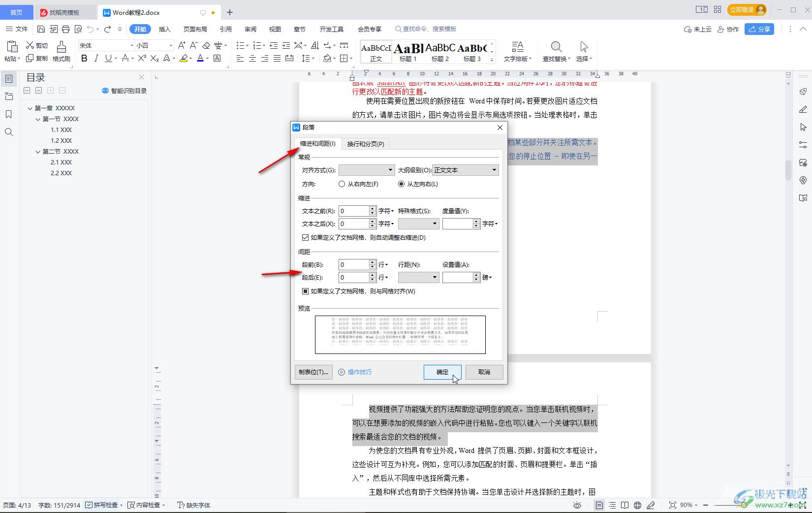Open the 审阅 ribbon tab

point(250,29)
